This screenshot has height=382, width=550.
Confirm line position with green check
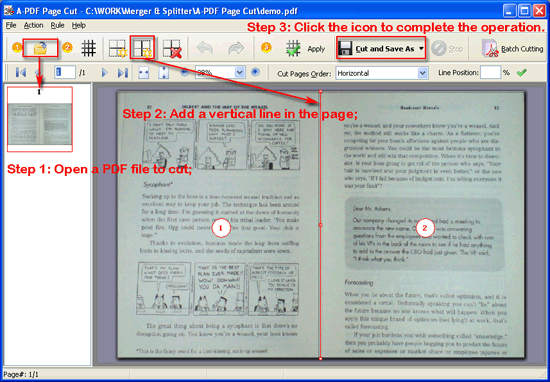click(522, 73)
